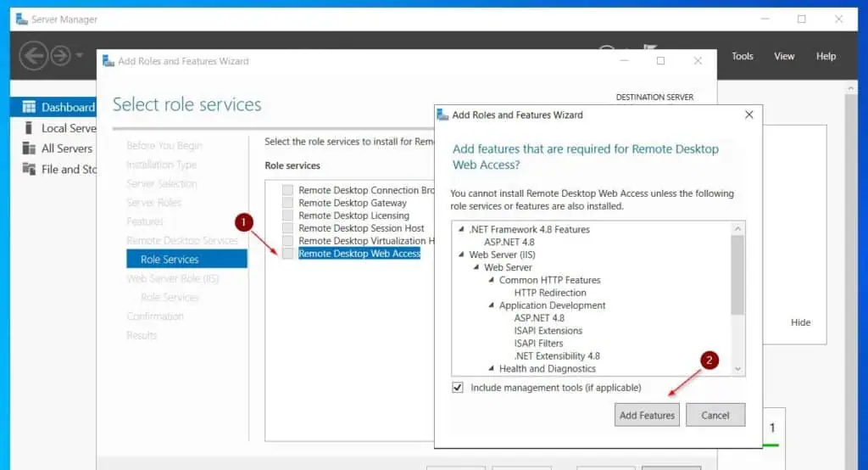Select Before You Begin wizard step
The width and height of the screenshot is (868, 470).
(x=164, y=145)
